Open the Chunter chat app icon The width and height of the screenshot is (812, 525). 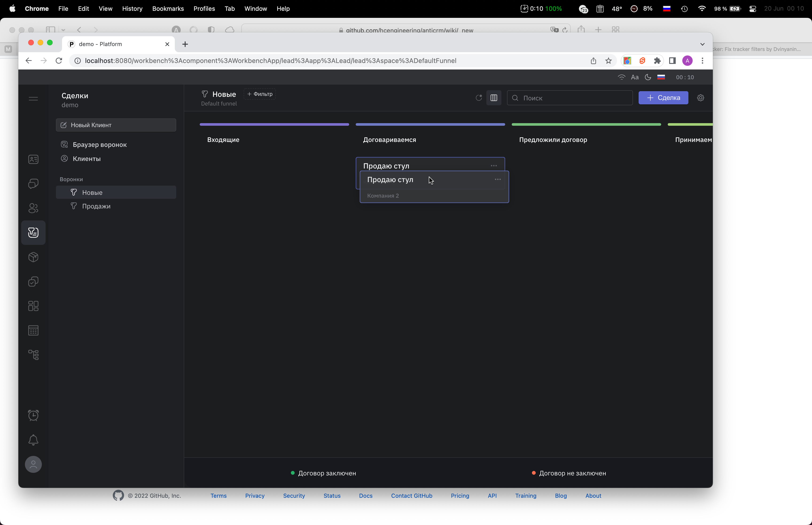(33, 184)
